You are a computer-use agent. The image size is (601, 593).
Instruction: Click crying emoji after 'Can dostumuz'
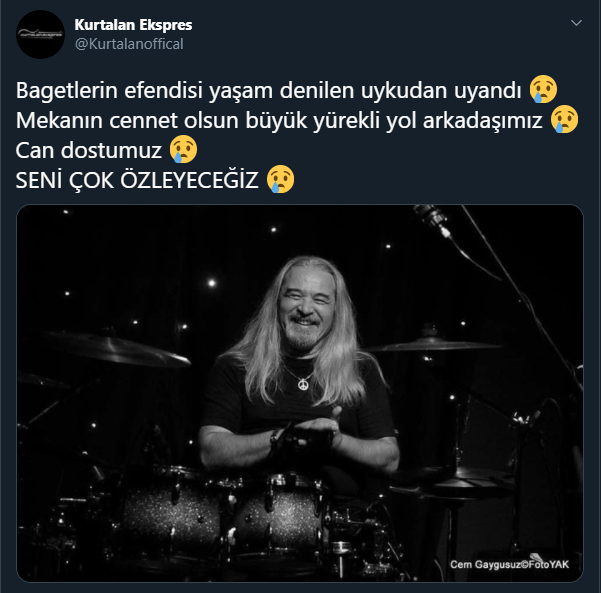[184, 149]
